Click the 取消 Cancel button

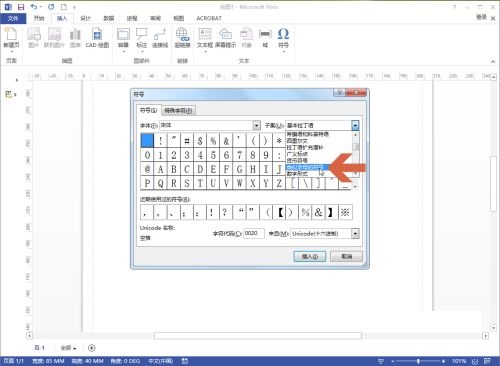point(346,256)
